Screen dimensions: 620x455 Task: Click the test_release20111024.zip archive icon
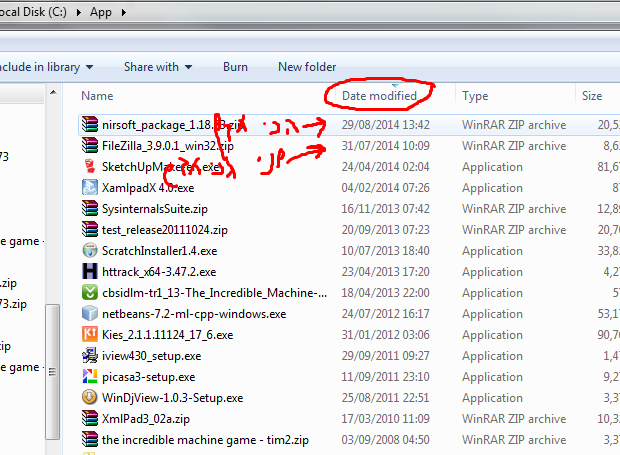click(90, 230)
